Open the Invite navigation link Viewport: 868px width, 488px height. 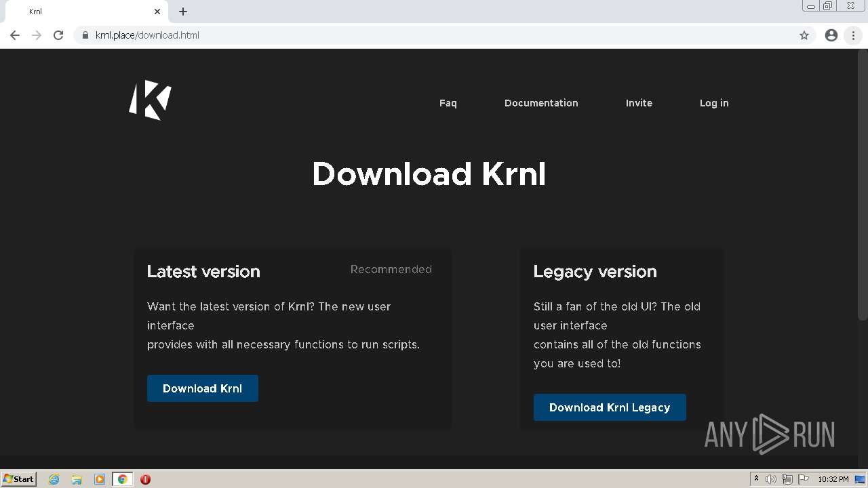[639, 103]
